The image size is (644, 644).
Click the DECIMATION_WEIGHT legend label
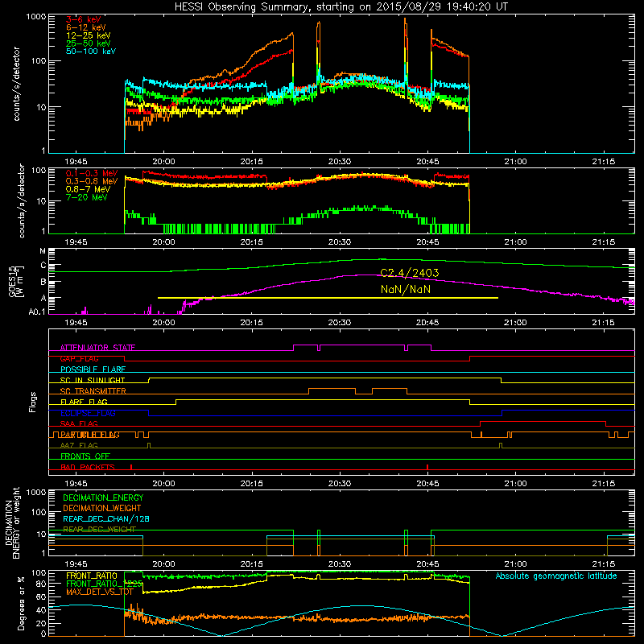(102, 508)
